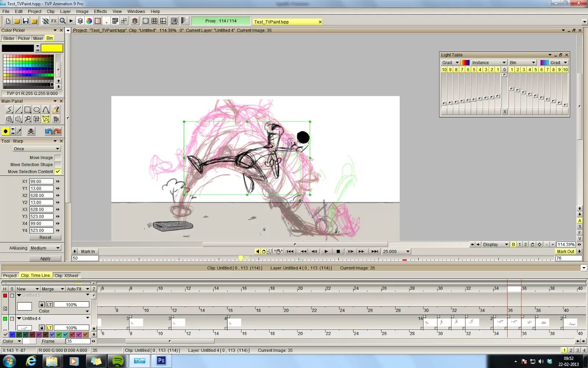Select the highlighted Warp tool icon

(x=46, y=119)
